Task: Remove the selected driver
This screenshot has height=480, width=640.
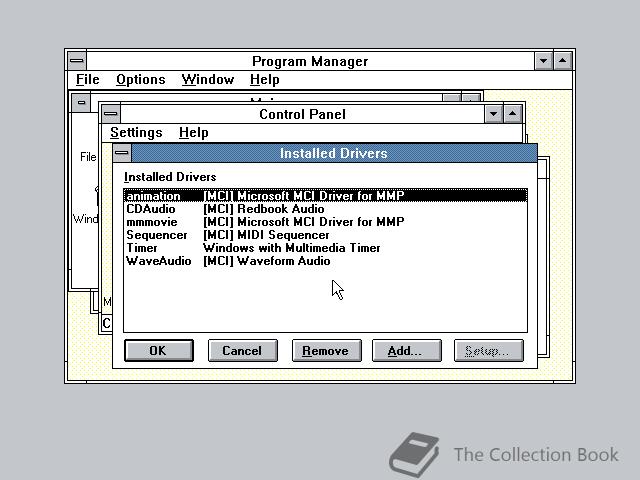Action: tap(327, 351)
